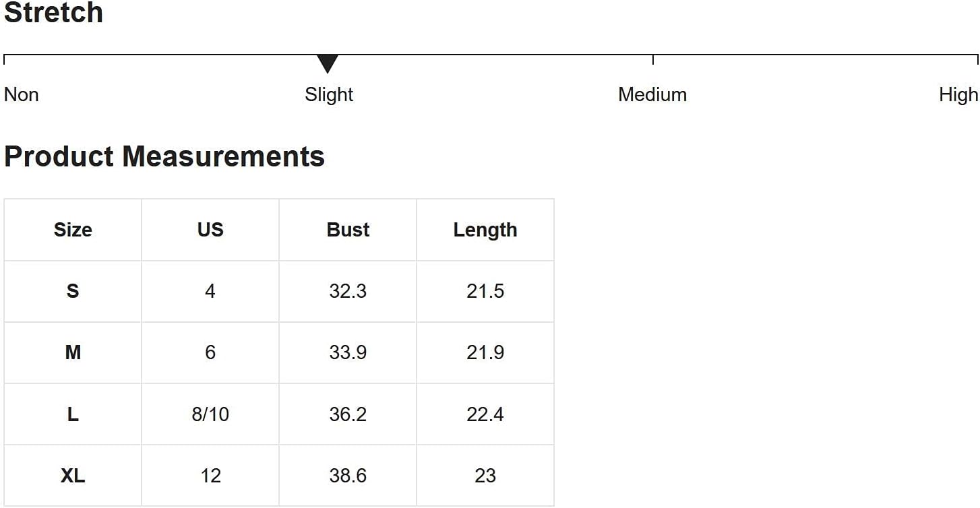This screenshot has height=508, width=980.
Task: Click the 'Length' column header
Action: 485,230
